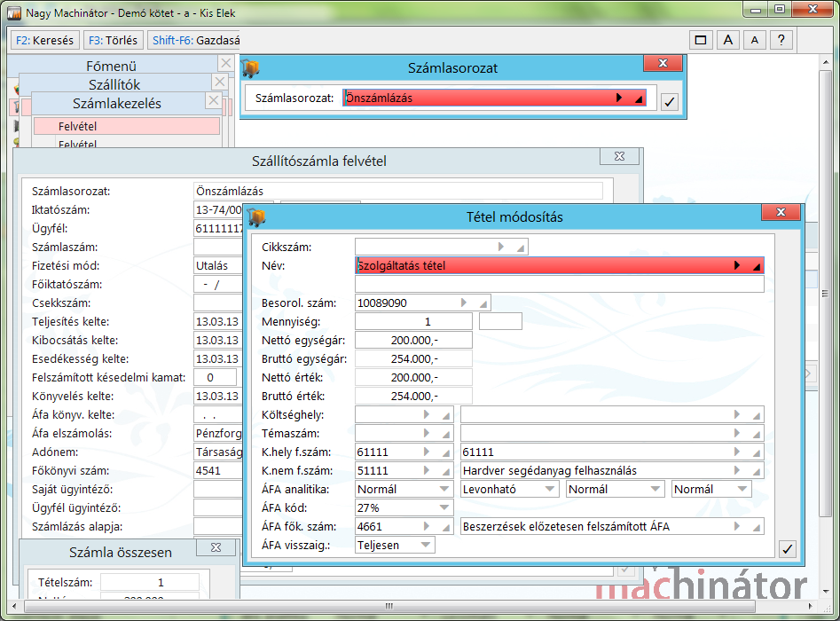Image resolution: width=840 pixels, height=621 pixels.
Task: Click the vertical scrollbar down arrow
Action: point(825,592)
